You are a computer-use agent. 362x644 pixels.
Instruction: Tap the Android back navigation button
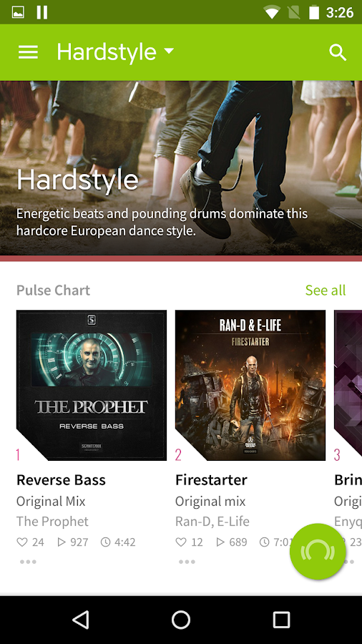pos(80,620)
